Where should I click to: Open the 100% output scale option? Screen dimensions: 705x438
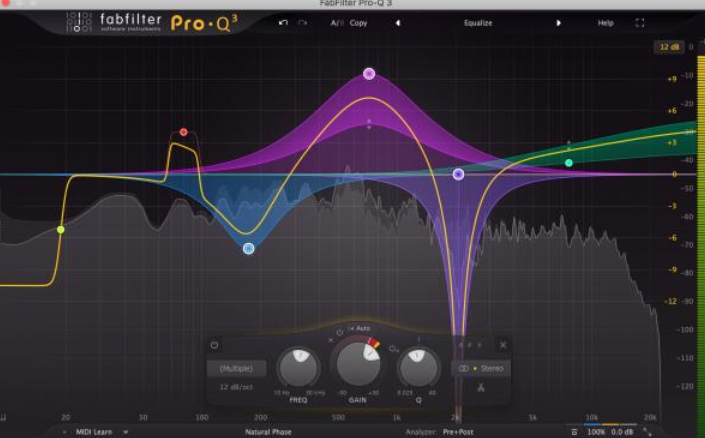tap(596, 432)
